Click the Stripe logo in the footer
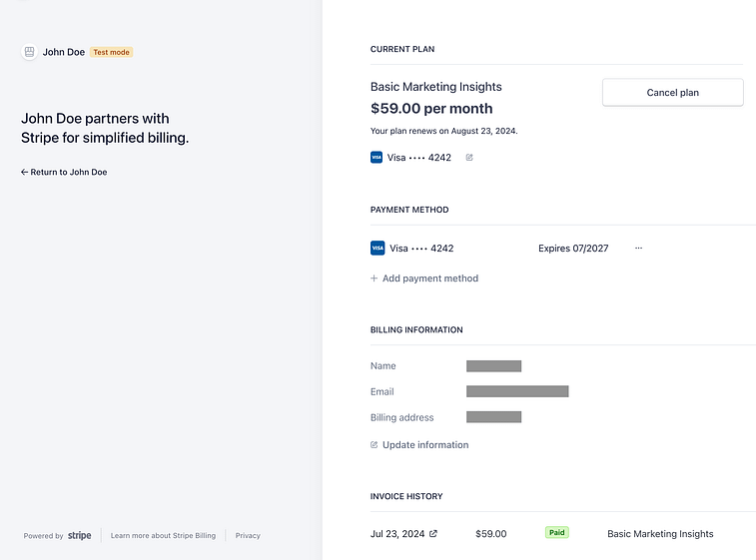This screenshot has height=560, width=756. [80, 536]
